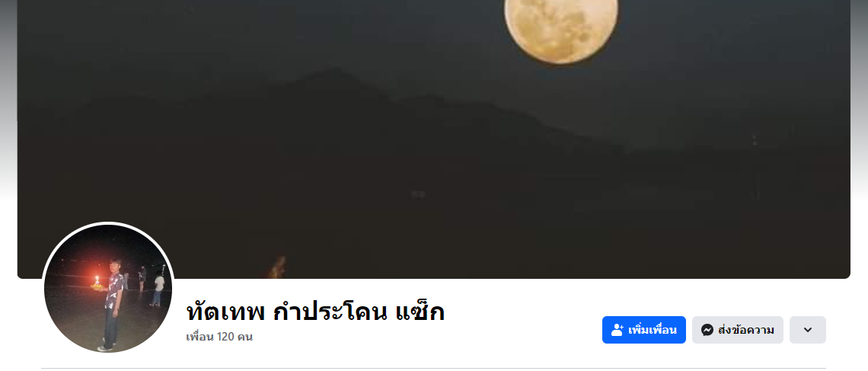This screenshot has height=371, width=868.
Task: Click the Messenger icon beside ส่งข้อความ
Action: [x=707, y=330]
